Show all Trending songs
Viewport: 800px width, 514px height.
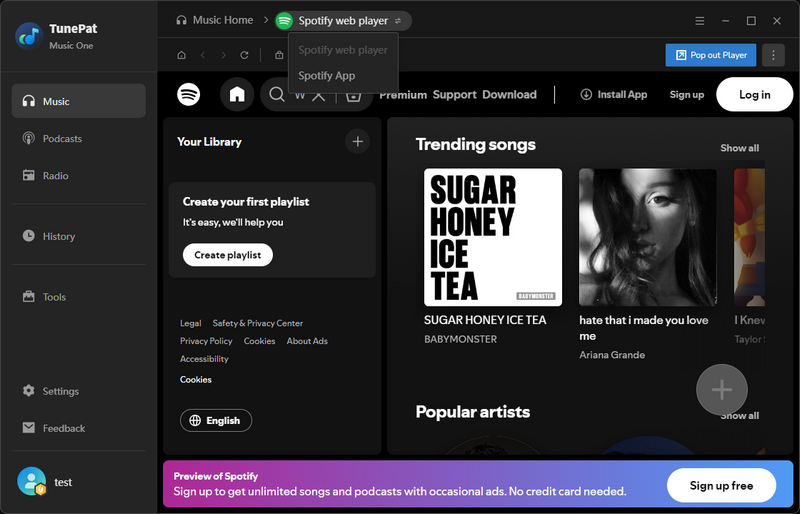click(739, 148)
